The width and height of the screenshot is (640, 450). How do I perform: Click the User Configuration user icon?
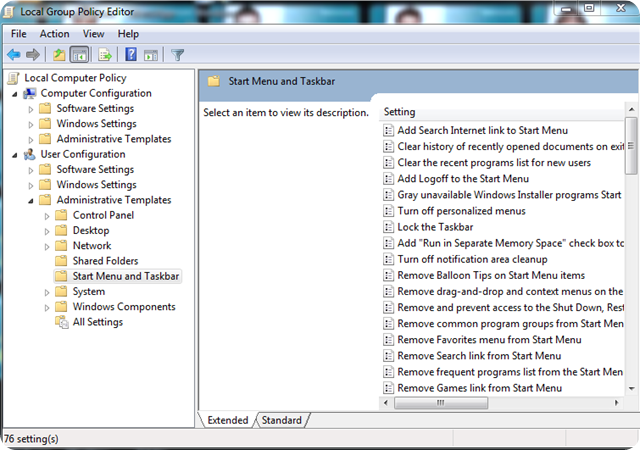point(29,154)
